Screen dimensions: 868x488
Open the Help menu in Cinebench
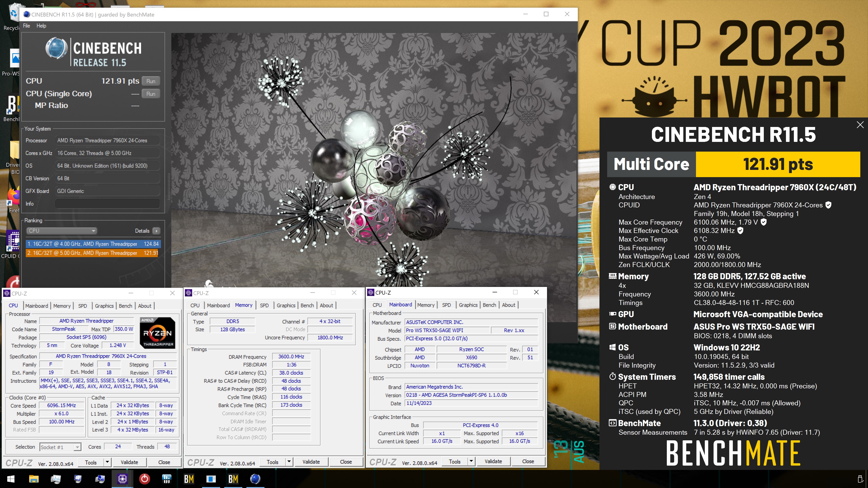(x=41, y=26)
